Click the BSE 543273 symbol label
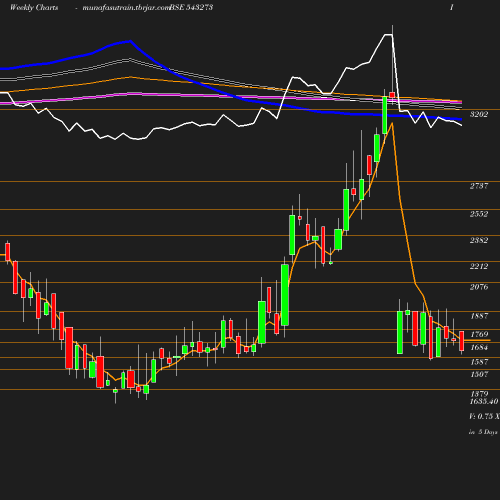 (x=192, y=7)
